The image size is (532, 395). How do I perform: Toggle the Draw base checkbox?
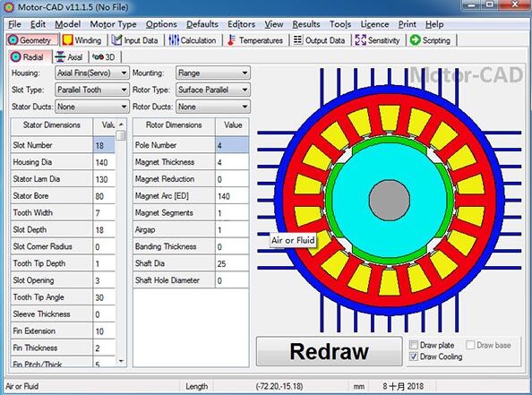[x=470, y=345]
